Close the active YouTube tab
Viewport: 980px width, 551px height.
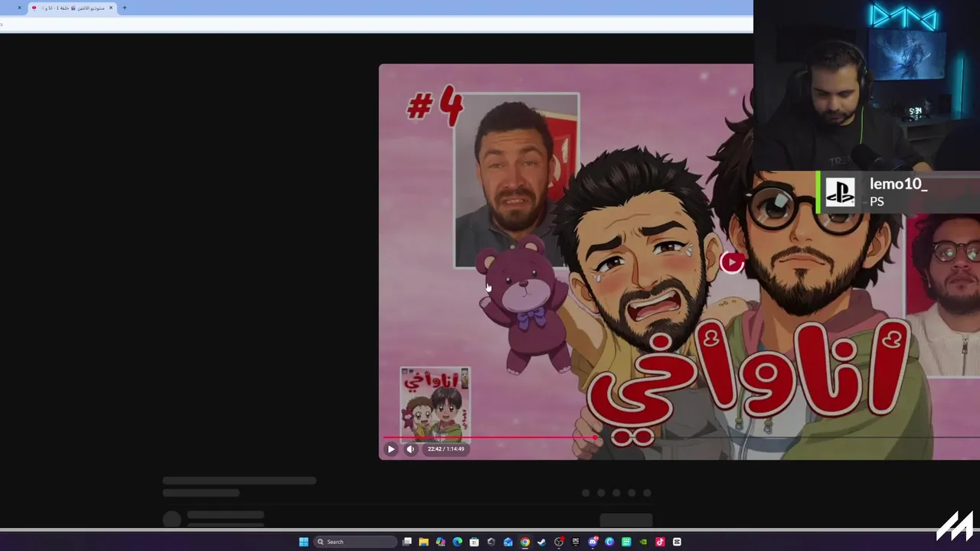(111, 8)
